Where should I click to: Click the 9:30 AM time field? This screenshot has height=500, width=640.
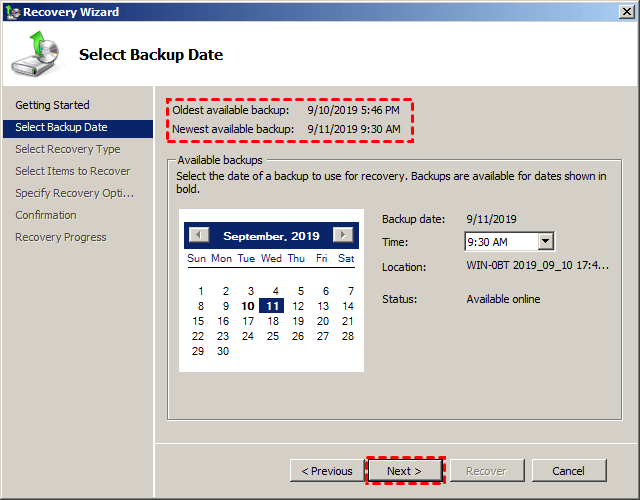pos(501,241)
